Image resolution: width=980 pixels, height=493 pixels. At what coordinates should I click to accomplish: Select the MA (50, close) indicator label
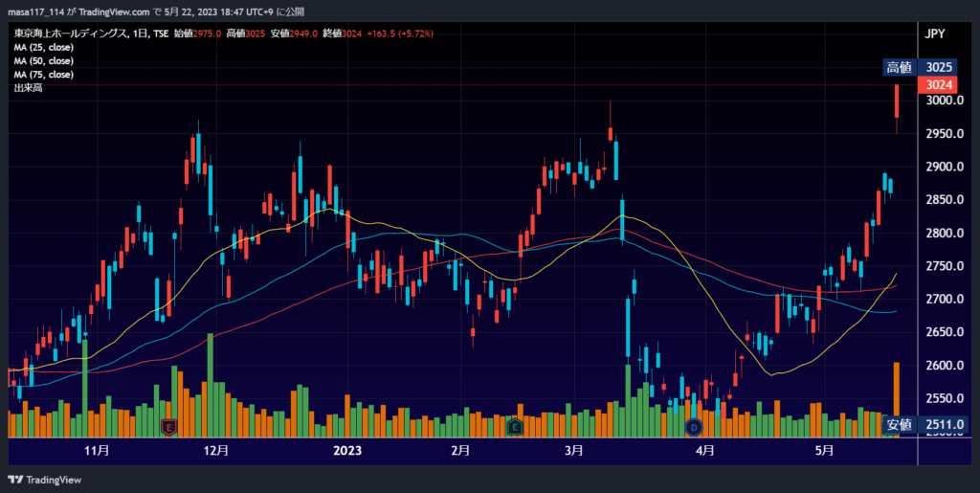44,61
